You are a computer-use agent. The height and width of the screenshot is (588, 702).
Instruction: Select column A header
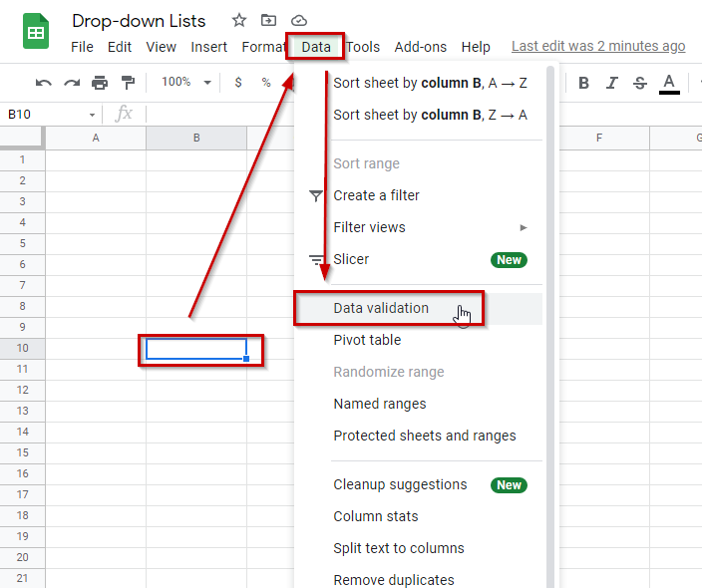96,138
